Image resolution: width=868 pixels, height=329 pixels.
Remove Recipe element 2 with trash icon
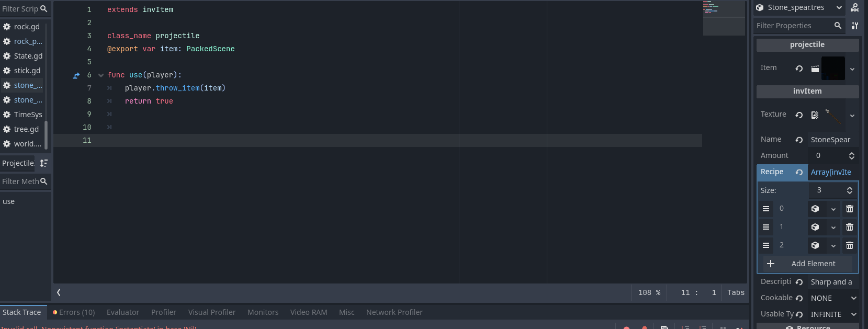(x=850, y=245)
